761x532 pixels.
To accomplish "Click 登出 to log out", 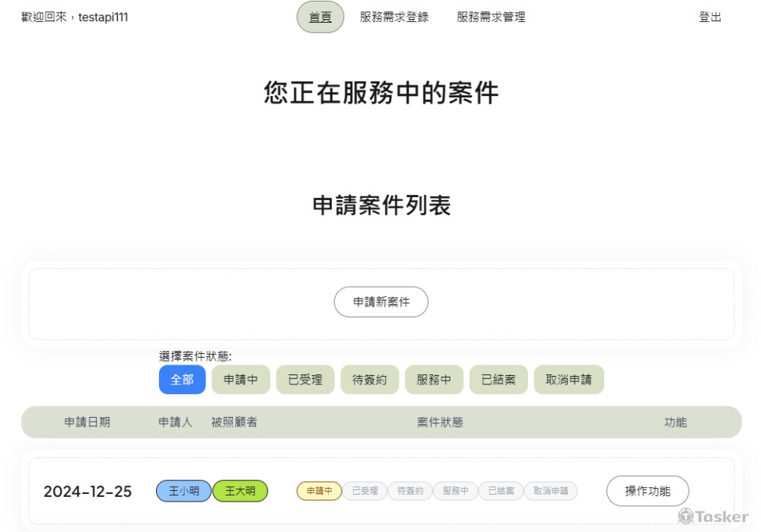I will pyautogui.click(x=709, y=18).
